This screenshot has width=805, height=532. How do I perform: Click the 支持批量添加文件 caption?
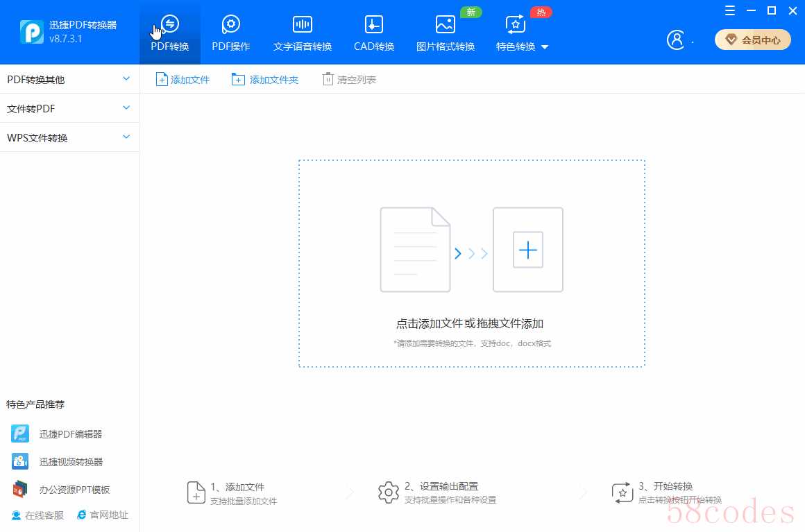(244, 501)
